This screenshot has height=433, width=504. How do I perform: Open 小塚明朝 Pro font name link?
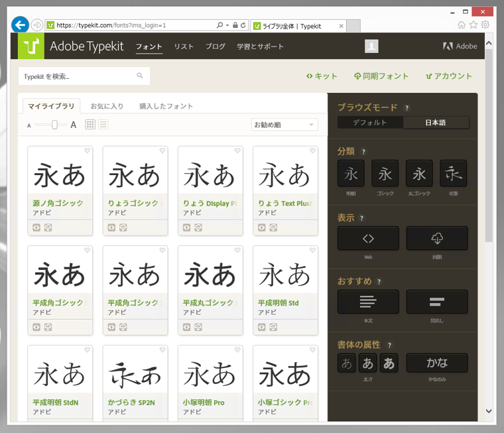(204, 402)
